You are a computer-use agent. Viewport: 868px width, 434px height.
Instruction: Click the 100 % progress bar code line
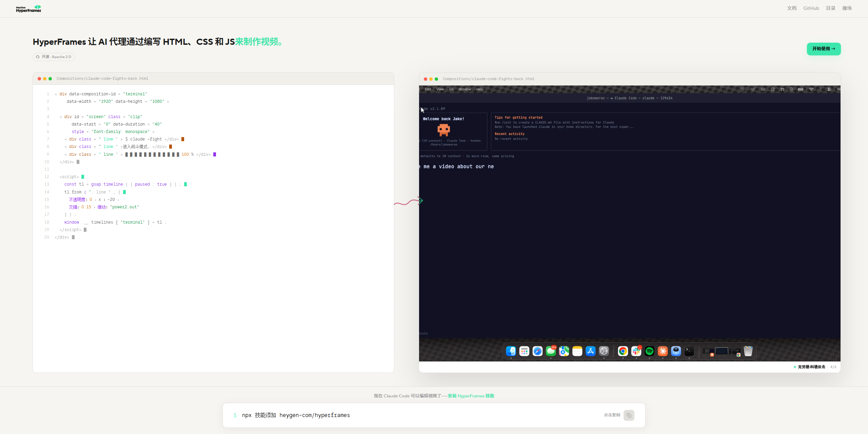pos(140,154)
